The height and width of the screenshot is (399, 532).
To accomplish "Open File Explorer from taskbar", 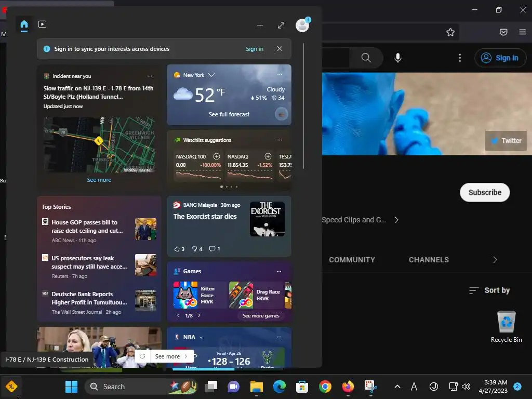I will (257, 387).
